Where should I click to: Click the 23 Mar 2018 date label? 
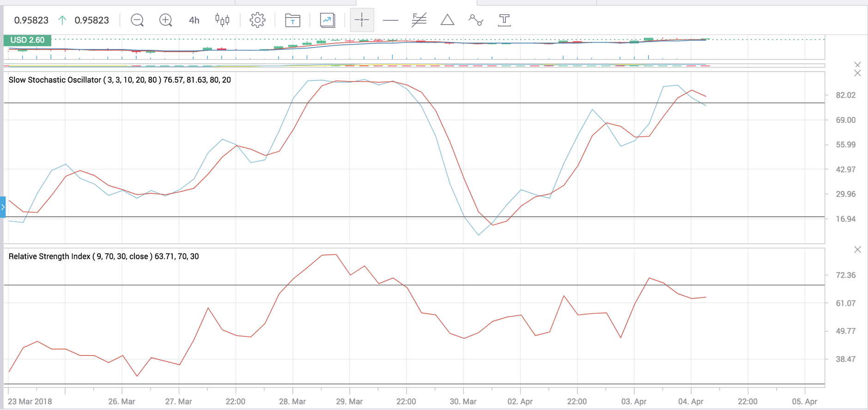[30, 402]
